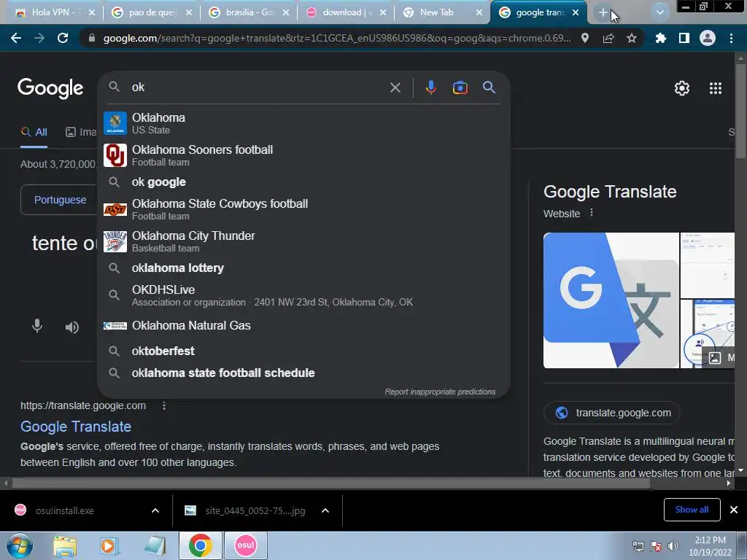Open the browser side panel
The height and width of the screenshot is (560, 747).
point(684,38)
